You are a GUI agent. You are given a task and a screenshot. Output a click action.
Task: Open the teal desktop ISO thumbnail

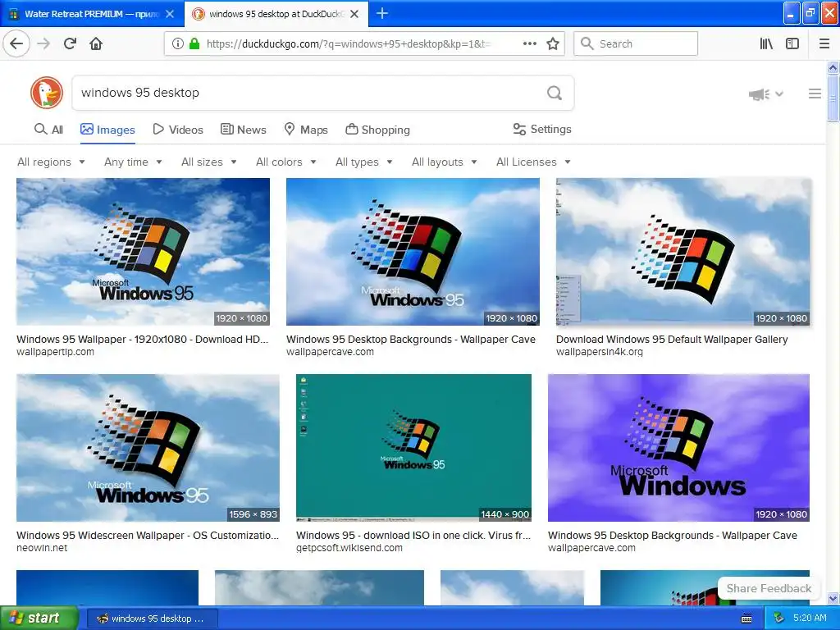413,448
